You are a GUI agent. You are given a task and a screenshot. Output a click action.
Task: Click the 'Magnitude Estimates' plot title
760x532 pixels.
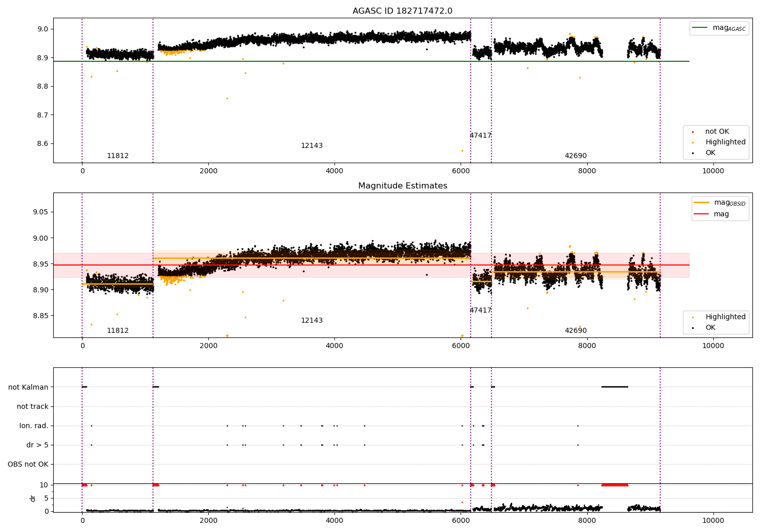coord(402,186)
